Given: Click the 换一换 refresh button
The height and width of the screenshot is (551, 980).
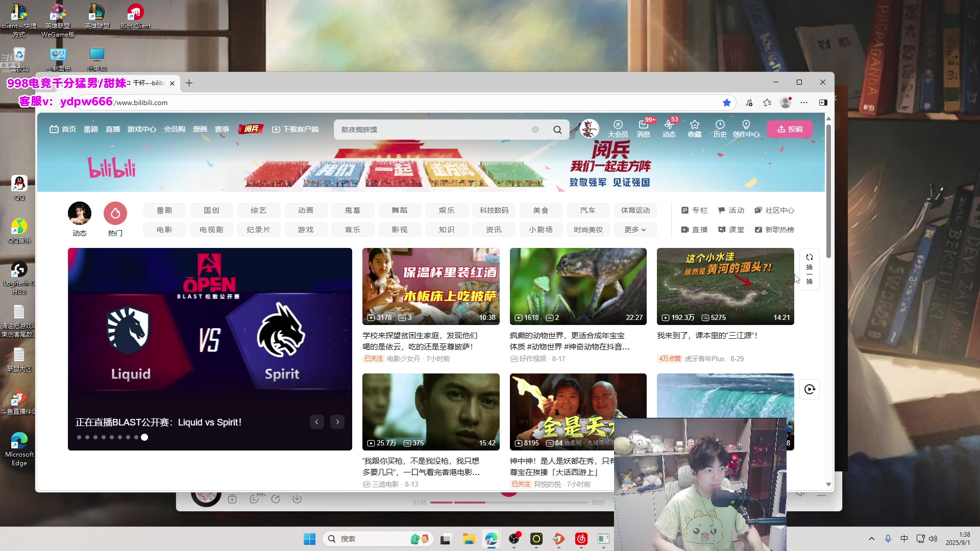Looking at the screenshot, I should (809, 269).
